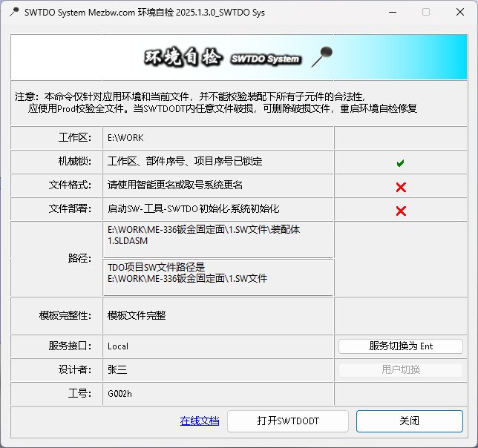Click the 模板文件完整 status text
The width and height of the screenshot is (478, 448).
(x=137, y=316)
